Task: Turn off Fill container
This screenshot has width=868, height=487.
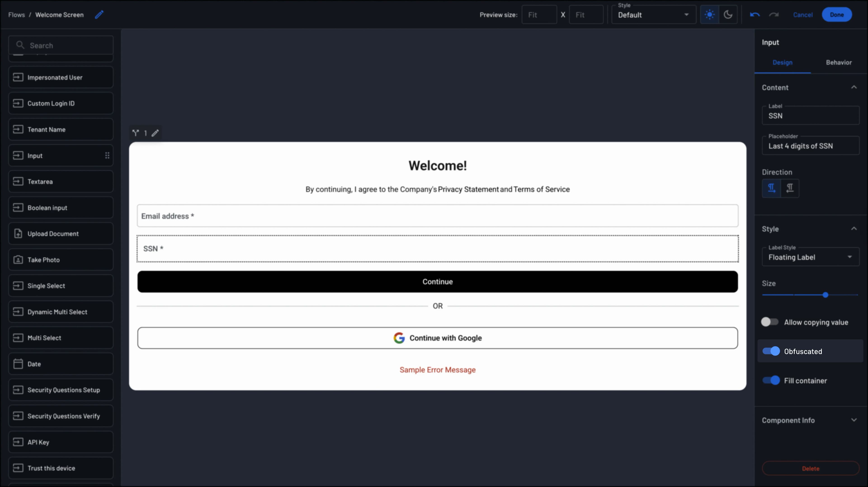Action: click(771, 381)
